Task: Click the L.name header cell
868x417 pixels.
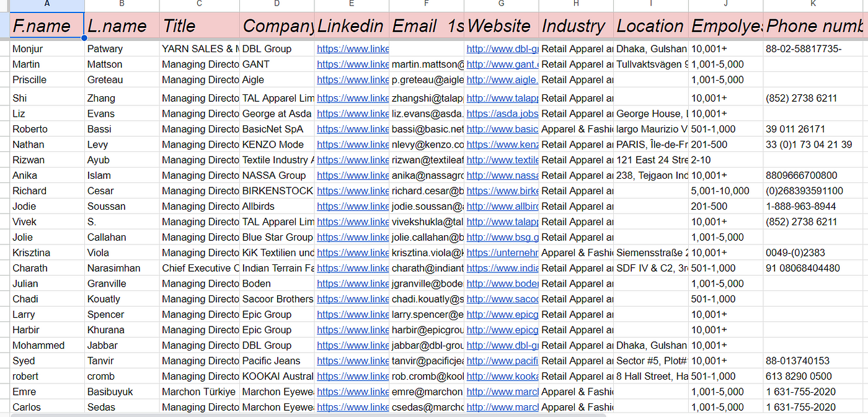Action: (122, 26)
